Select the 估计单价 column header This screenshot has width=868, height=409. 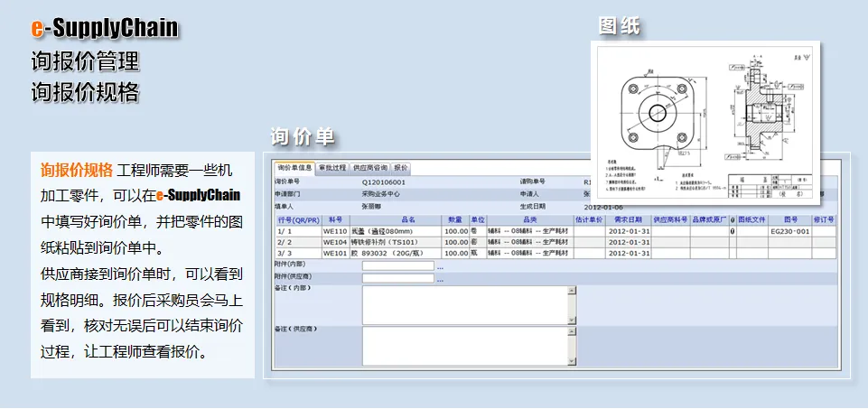click(x=590, y=219)
